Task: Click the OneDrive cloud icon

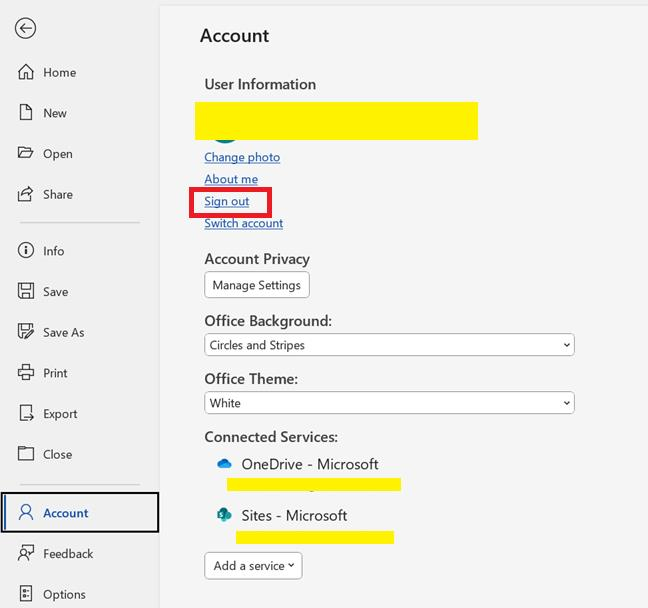Action: [x=224, y=464]
